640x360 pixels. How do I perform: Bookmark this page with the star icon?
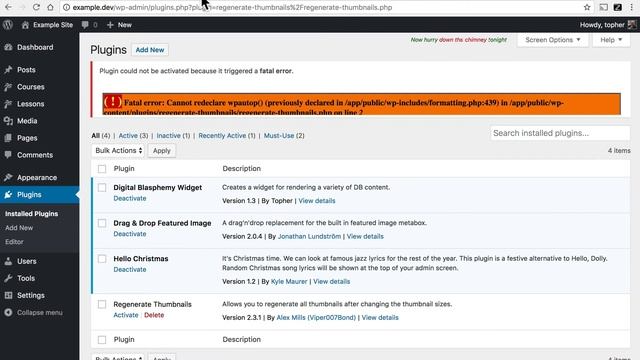click(x=587, y=7)
